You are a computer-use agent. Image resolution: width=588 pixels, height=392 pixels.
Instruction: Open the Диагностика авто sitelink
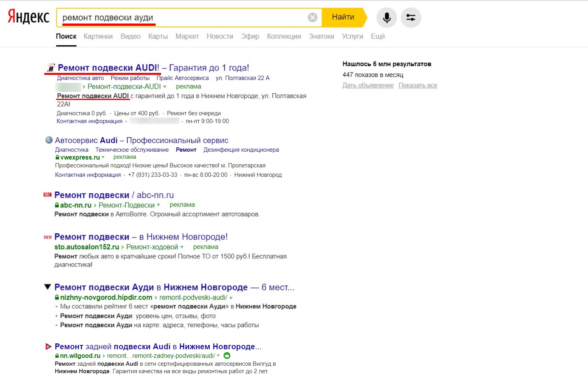[80, 78]
